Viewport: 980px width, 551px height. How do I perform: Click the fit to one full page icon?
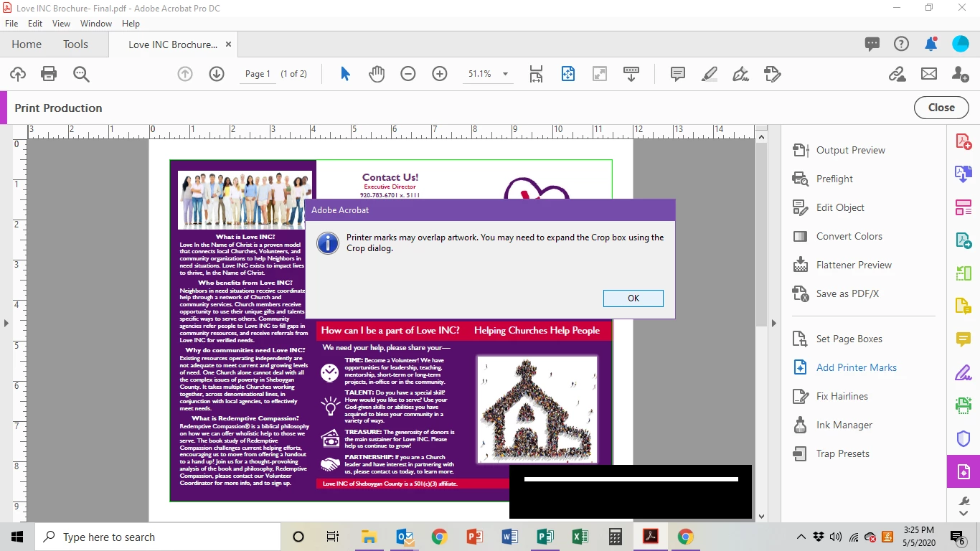click(x=568, y=74)
